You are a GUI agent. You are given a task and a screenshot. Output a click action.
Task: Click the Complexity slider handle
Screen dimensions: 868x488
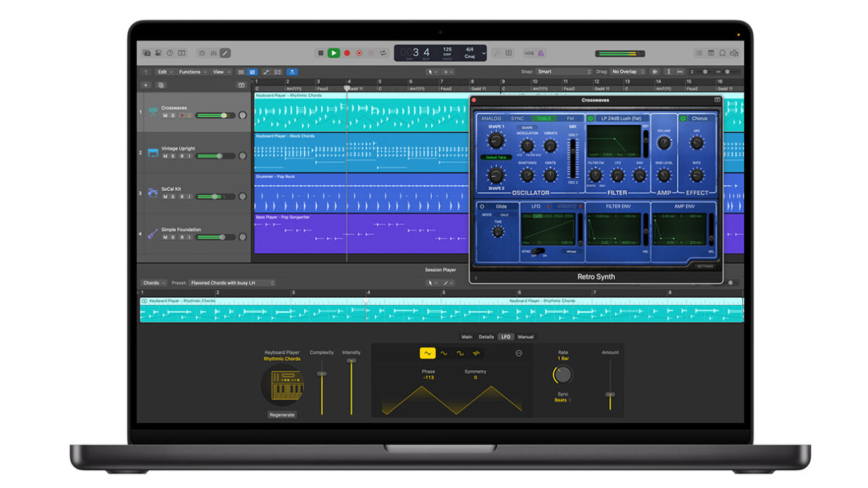[x=322, y=374]
